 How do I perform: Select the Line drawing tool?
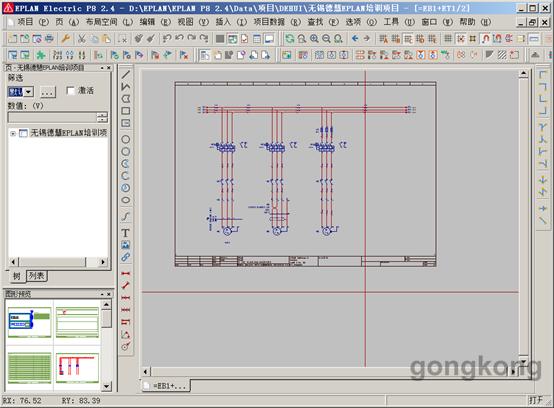126,74
